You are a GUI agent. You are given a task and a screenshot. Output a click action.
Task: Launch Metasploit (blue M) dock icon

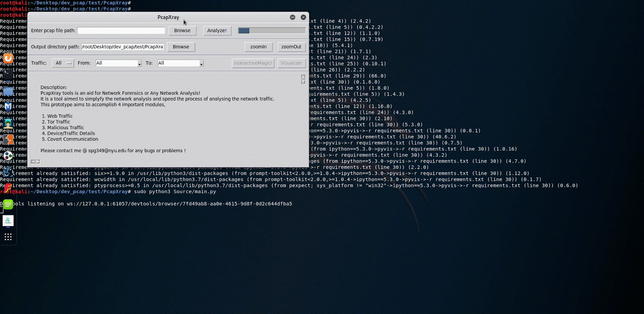pos(8,107)
